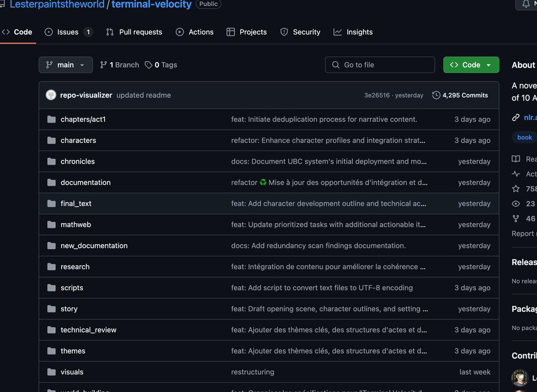Click inside the Go to file search field
Screen dimensions: 537x392
click(x=379, y=64)
